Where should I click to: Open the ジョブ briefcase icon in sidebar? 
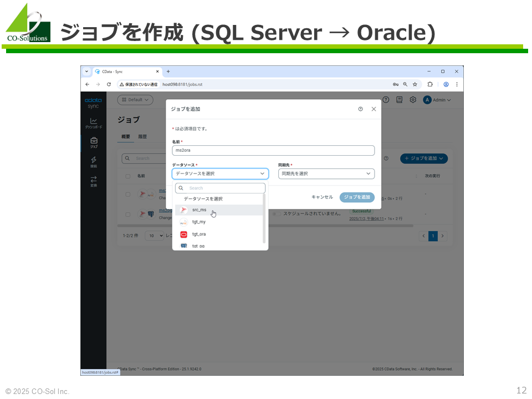[94, 142]
